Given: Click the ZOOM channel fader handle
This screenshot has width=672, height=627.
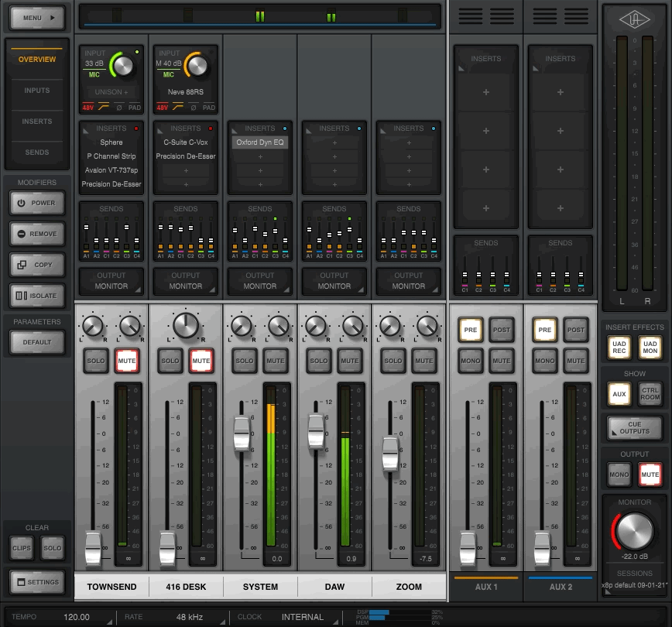Looking at the screenshot, I should click(390, 454).
